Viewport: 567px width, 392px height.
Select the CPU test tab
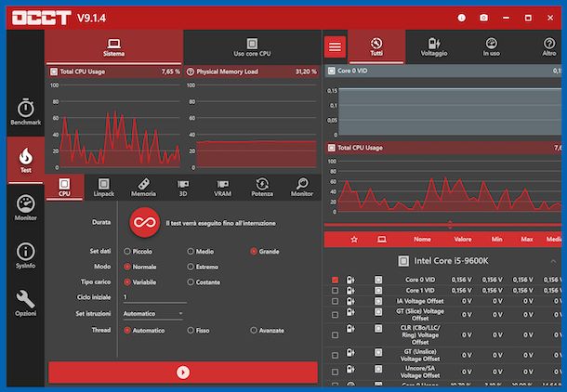coord(64,188)
